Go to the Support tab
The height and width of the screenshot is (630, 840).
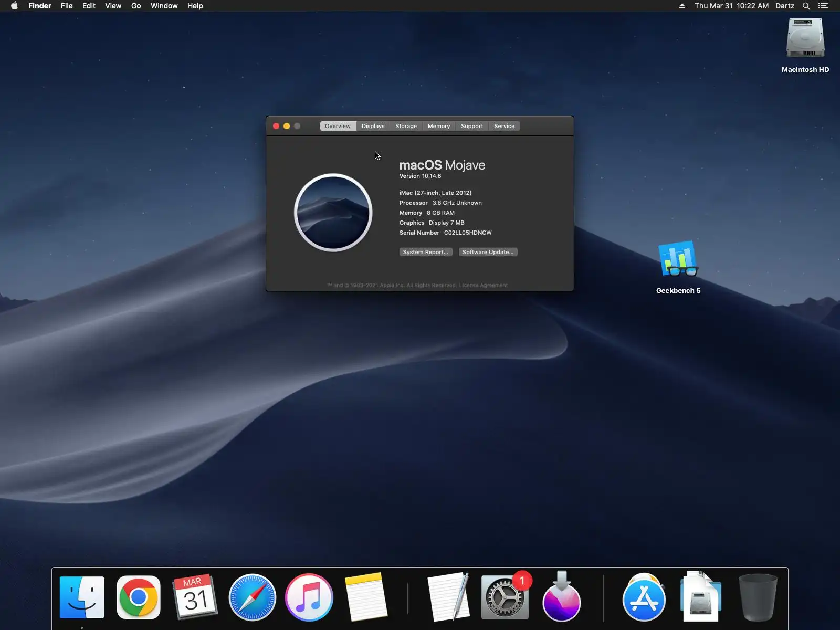pyautogui.click(x=472, y=126)
